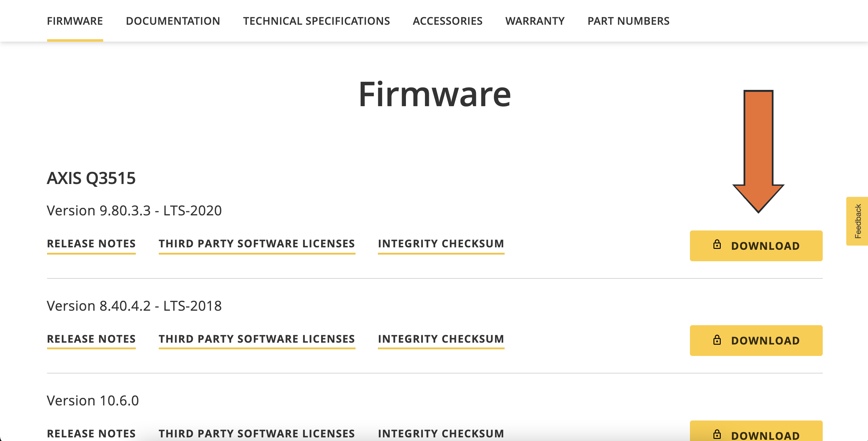View Integrity Checksum for version 9.80.3.3
868x441 pixels.
point(440,243)
